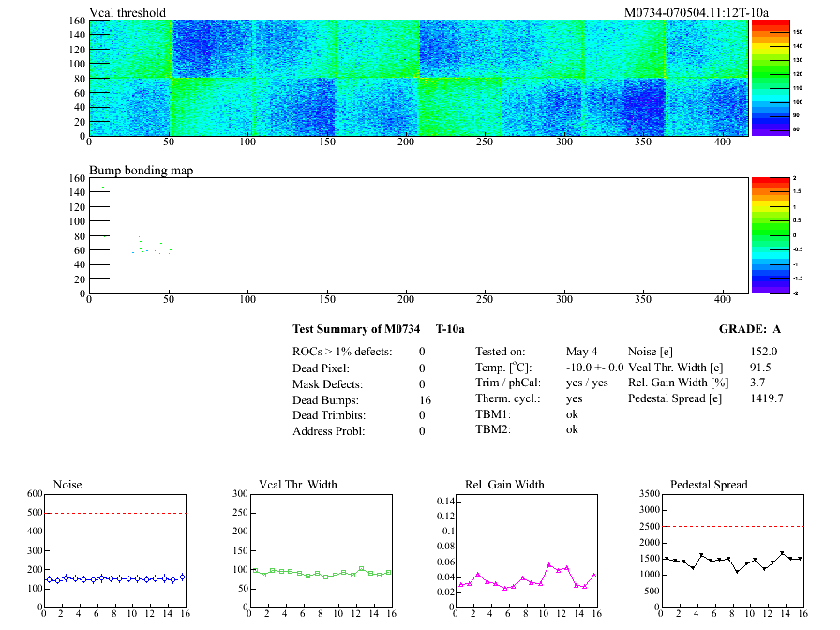Click the Vcal threshold map title
The image size is (840, 630).
point(127,12)
